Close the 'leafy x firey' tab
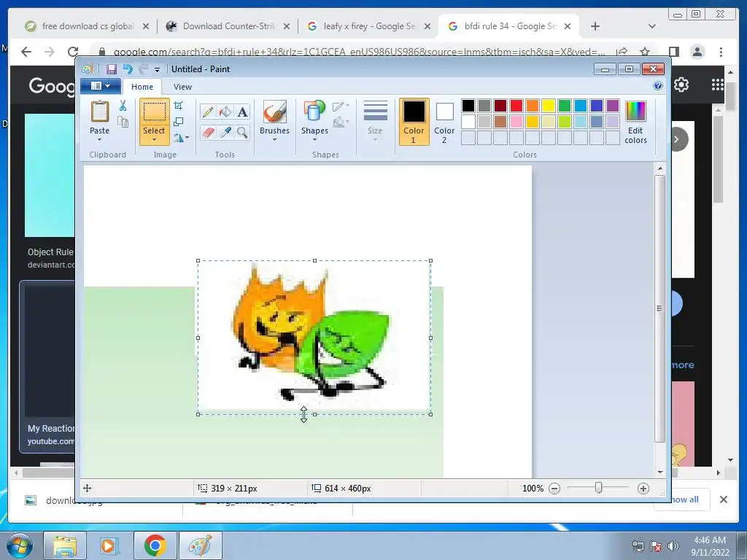The height and width of the screenshot is (560, 747). [427, 26]
